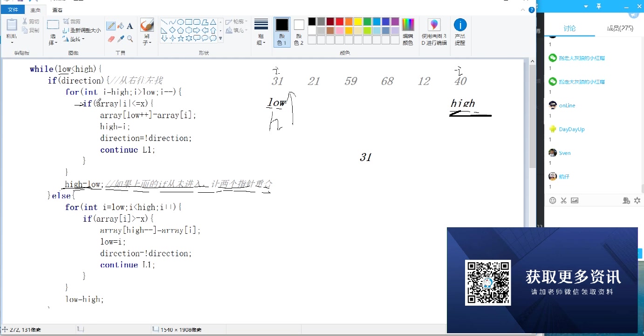Choose the Triangle shape
The width and height of the screenshot is (644, 336).
(x=213, y=22)
